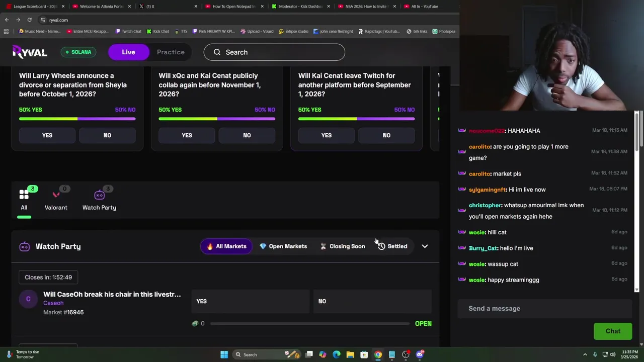Click the CaseOh market volume progress bar
Image resolution: width=644 pixels, height=362 pixels.
point(310,324)
